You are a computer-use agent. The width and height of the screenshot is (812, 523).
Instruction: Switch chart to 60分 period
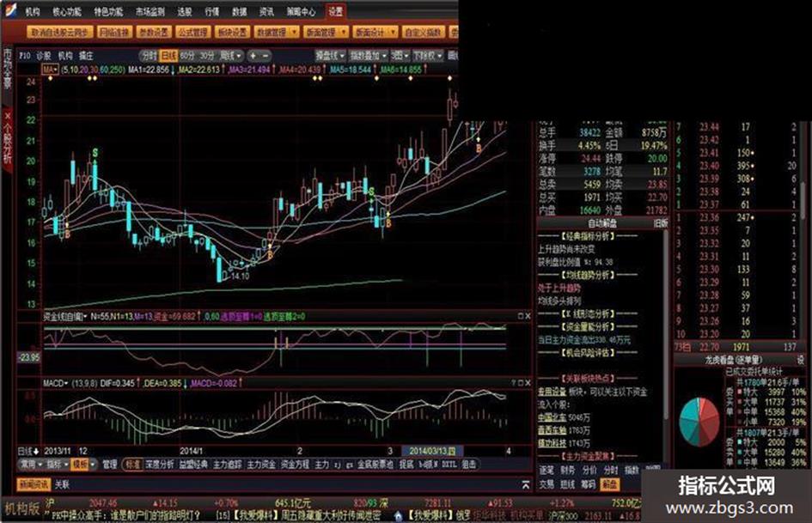(x=188, y=56)
